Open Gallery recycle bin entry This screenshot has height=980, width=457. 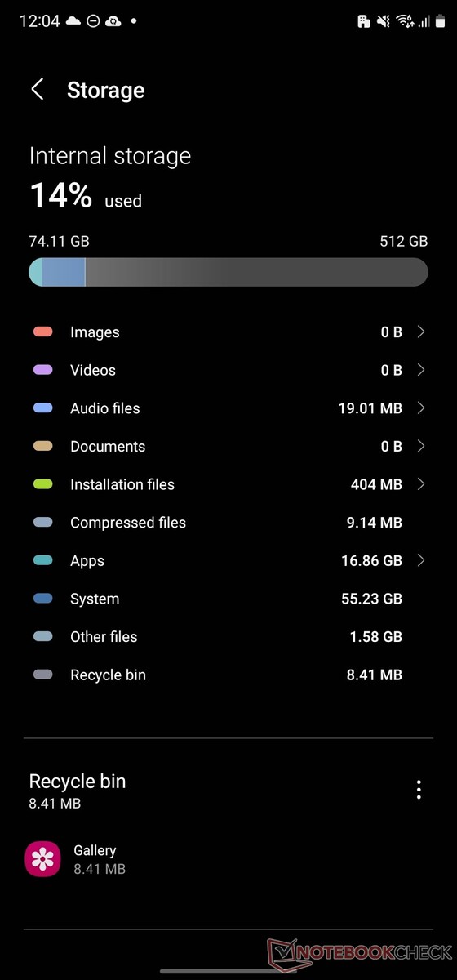[x=228, y=858]
